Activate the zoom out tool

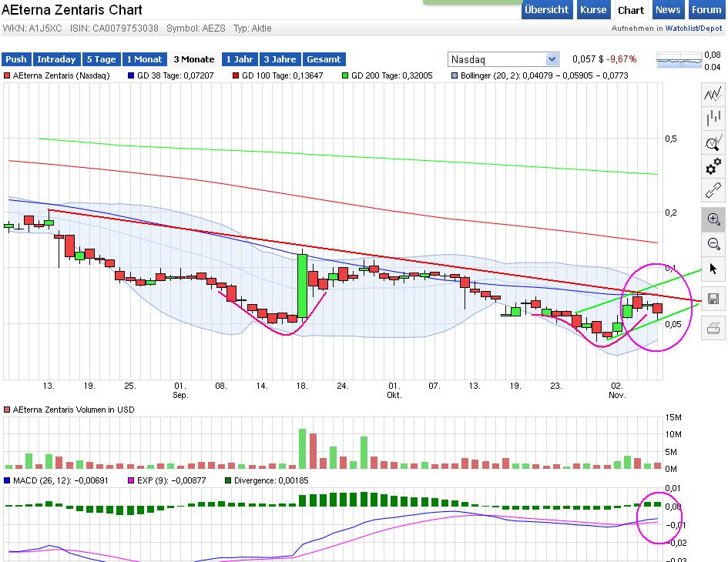(x=713, y=244)
